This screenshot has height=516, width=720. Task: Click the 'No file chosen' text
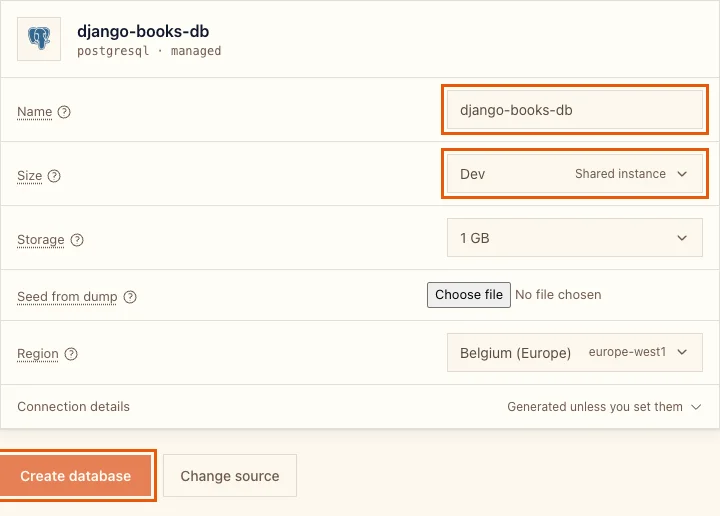[558, 295]
